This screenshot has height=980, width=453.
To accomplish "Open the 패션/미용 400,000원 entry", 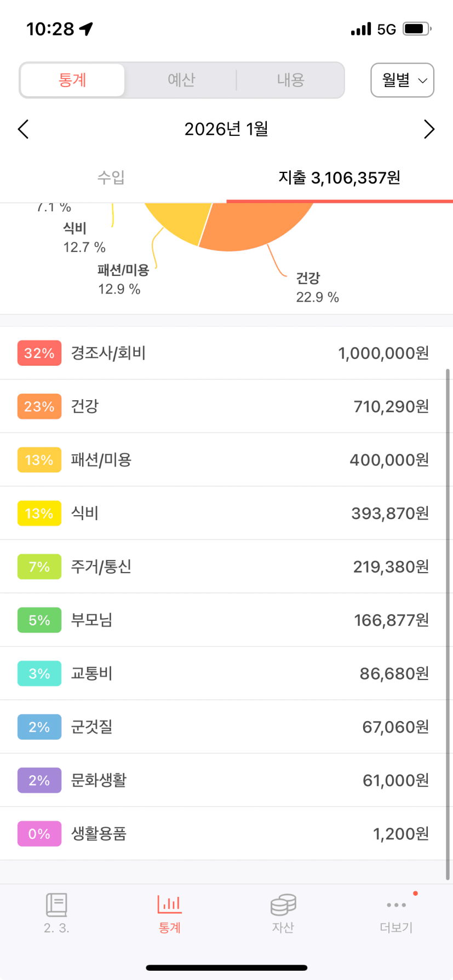I will 226,460.
